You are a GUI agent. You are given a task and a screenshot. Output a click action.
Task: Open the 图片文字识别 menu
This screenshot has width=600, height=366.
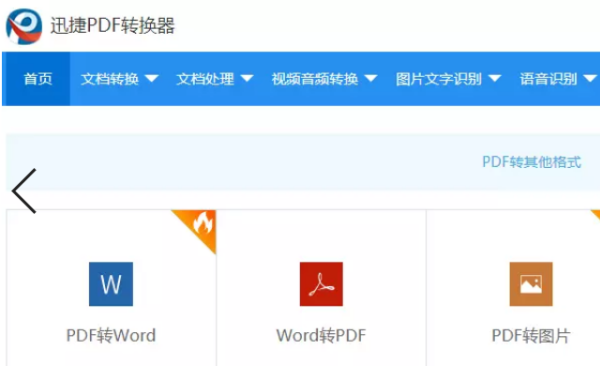(x=439, y=79)
